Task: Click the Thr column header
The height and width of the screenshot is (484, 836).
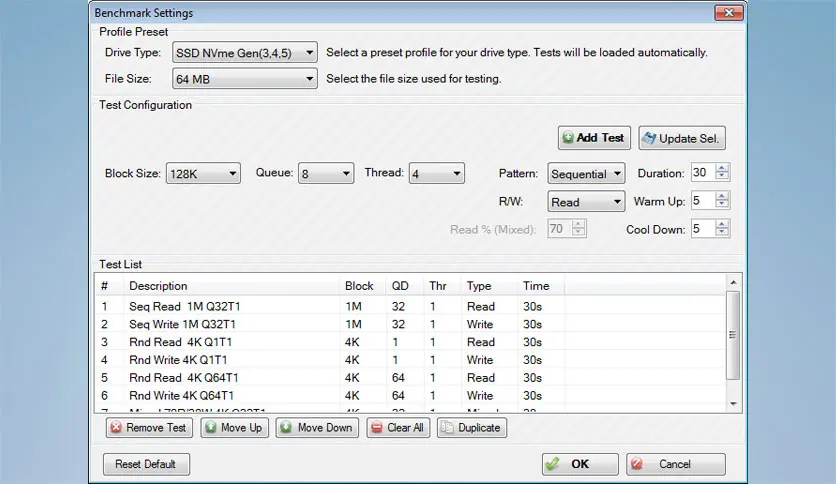Action: point(442,286)
